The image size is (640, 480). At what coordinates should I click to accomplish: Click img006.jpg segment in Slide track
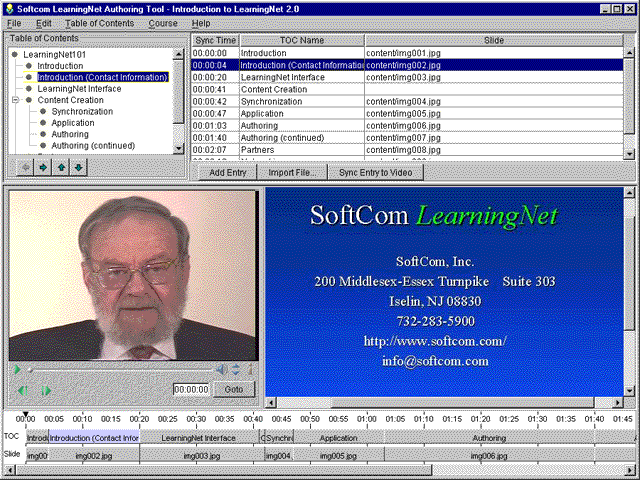(x=490, y=456)
